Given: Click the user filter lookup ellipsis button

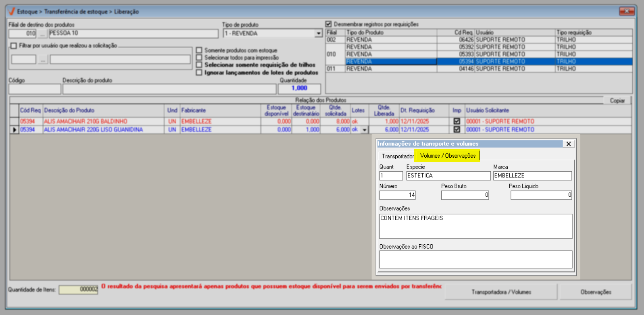Looking at the screenshot, I should coord(42,60).
